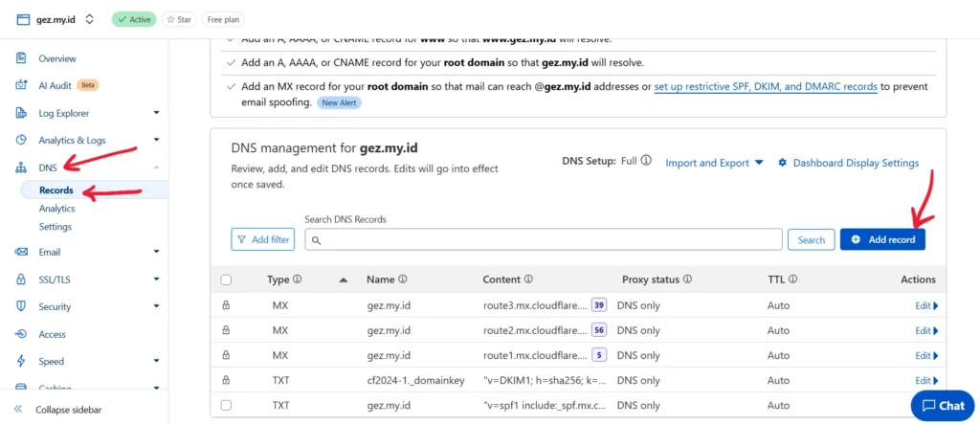Viewport: 980px width, 425px height.
Task: Click the priority 5 badge
Action: (599, 355)
